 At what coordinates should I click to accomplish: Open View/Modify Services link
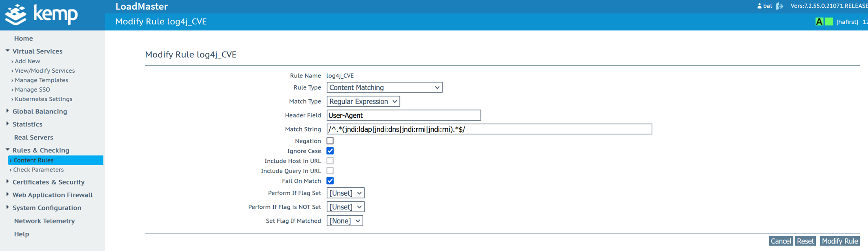click(45, 71)
